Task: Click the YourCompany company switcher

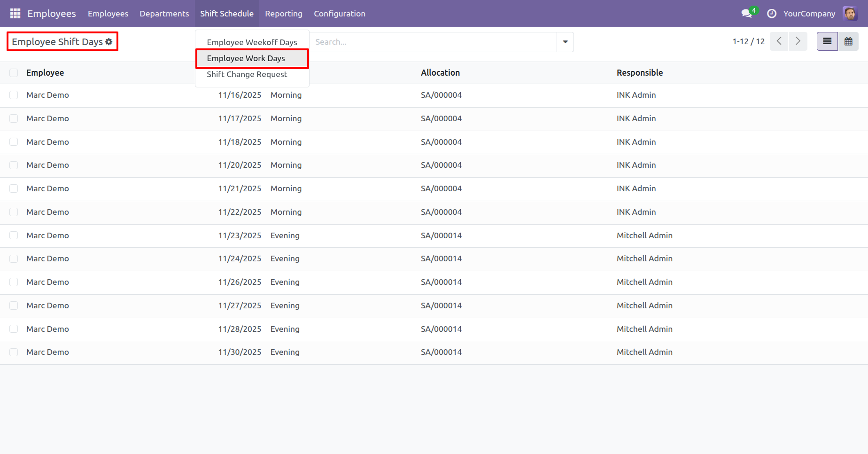Action: click(x=809, y=14)
